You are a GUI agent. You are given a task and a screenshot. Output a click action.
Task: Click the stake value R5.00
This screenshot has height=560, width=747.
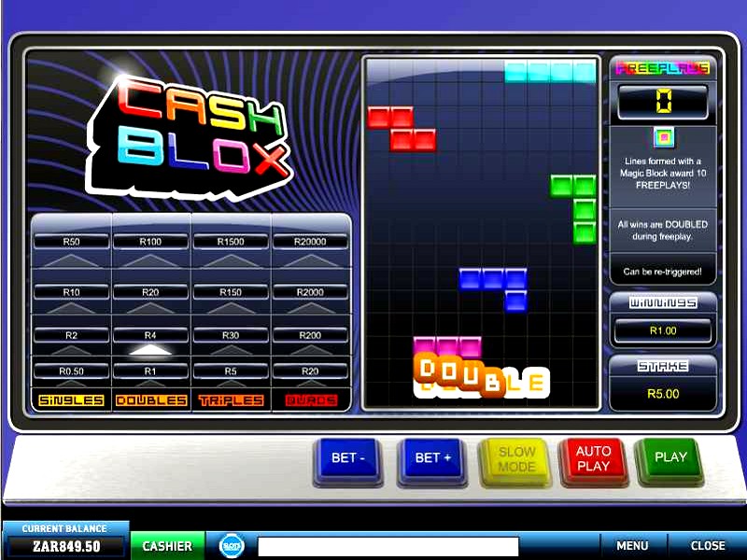(x=663, y=394)
